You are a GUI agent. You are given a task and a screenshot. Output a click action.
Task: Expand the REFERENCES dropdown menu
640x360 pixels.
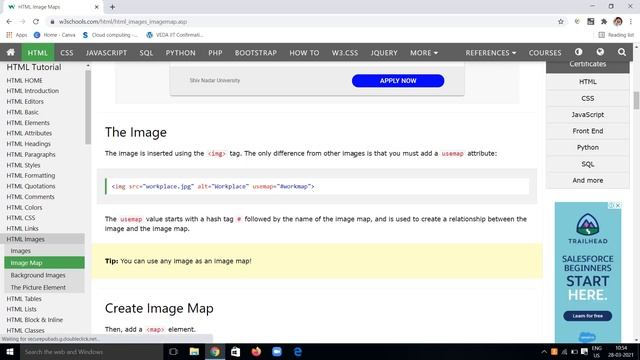coord(491,53)
